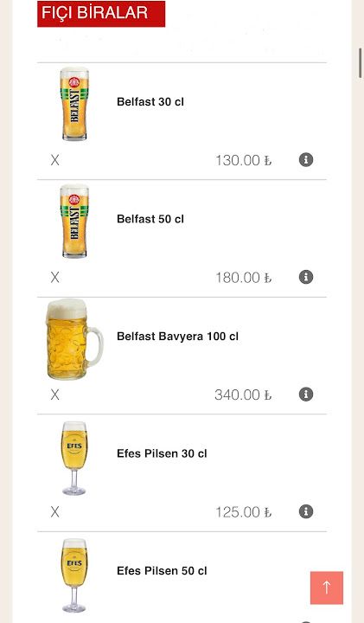The image size is (364, 623).
Task: Open info icon for Belfast 50 cl
Action: click(x=306, y=277)
